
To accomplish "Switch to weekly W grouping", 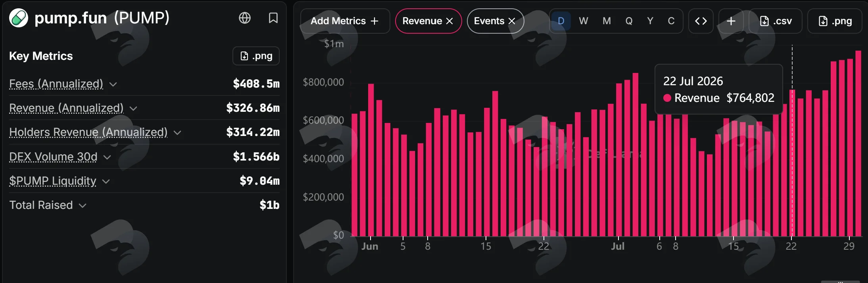I will coord(583,21).
